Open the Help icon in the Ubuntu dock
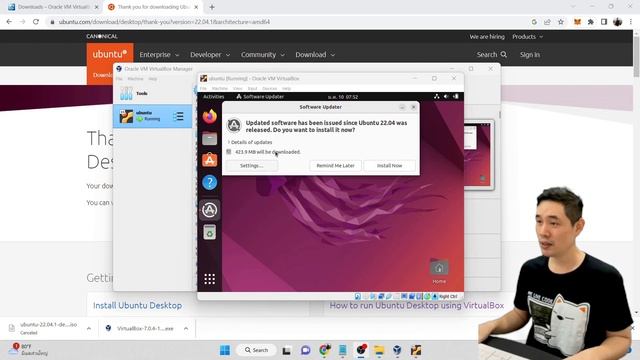This screenshot has width=640, height=360. [x=209, y=182]
